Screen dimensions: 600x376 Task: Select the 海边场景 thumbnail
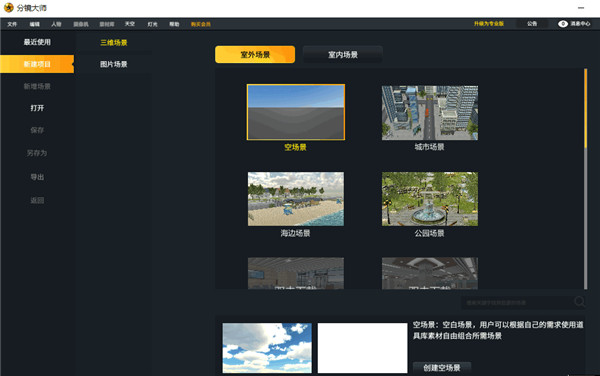(296, 199)
